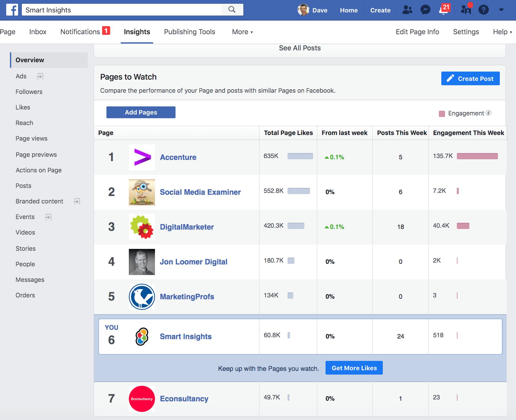Click the Accenture page logo
Screen dimensions: 516x420
click(x=142, y=157)
